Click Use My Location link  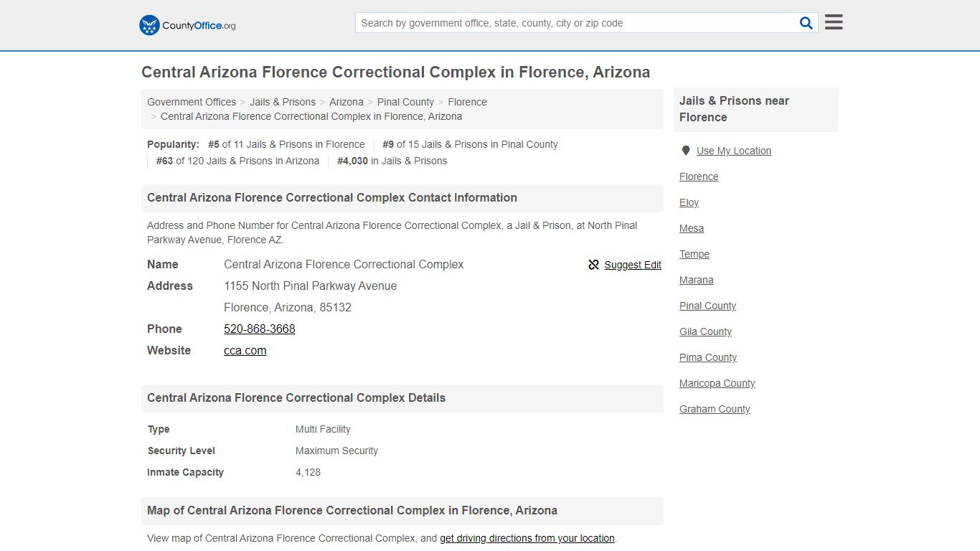click(x=734, y=151)
